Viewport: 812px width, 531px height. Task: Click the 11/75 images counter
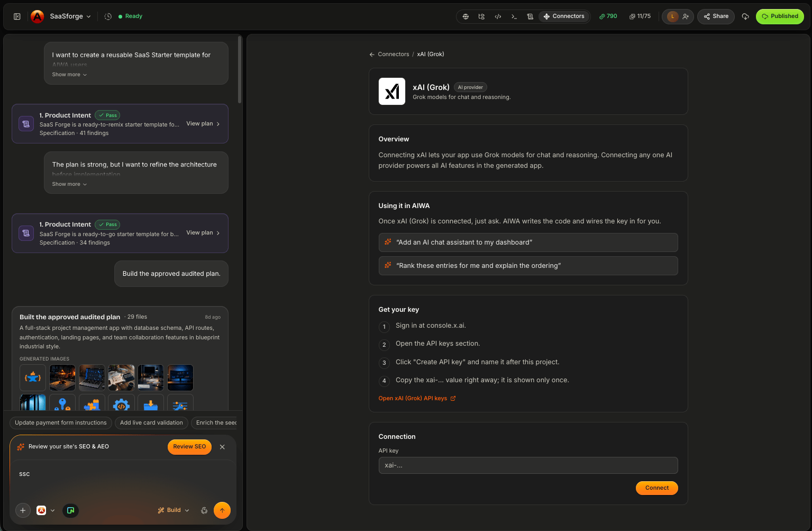(x=640, y=16)
